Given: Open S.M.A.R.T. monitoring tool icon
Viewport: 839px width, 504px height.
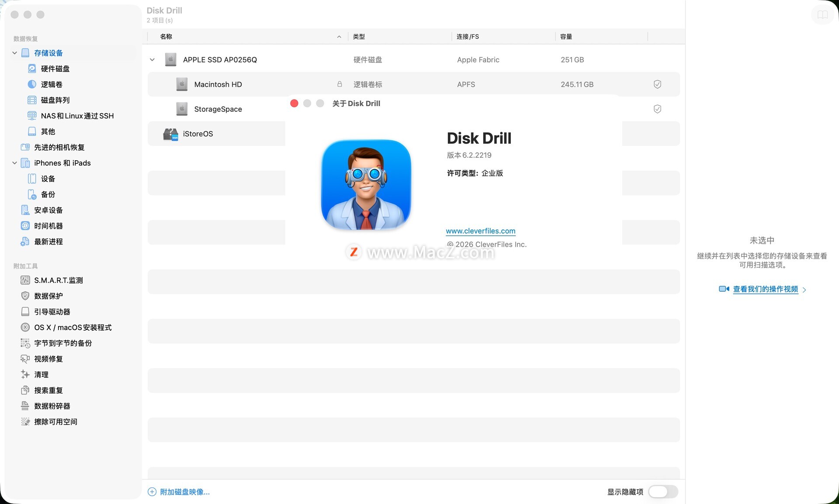Looking at the screenshot, I should click(x=25, y=280).
